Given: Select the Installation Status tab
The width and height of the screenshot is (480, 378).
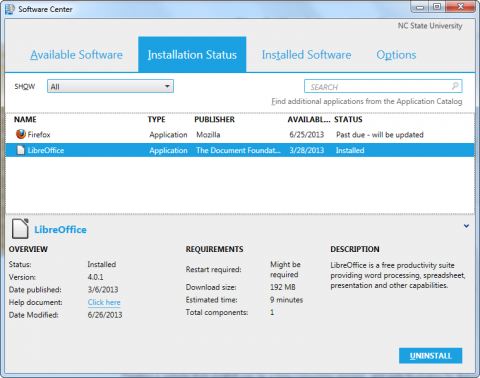Looking at the screenshot, I should 192,55.
